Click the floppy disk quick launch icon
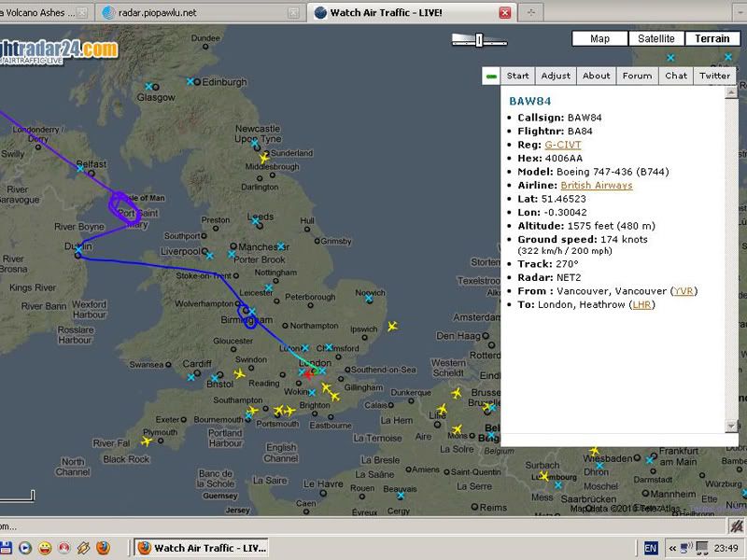This screenshot has width=747, height=560. 6,548
